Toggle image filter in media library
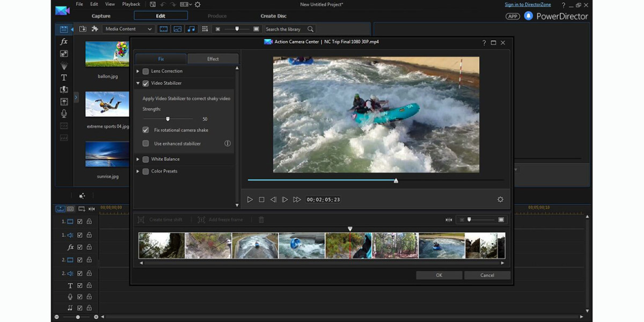 pyautogui.click(x=178, y=29)
